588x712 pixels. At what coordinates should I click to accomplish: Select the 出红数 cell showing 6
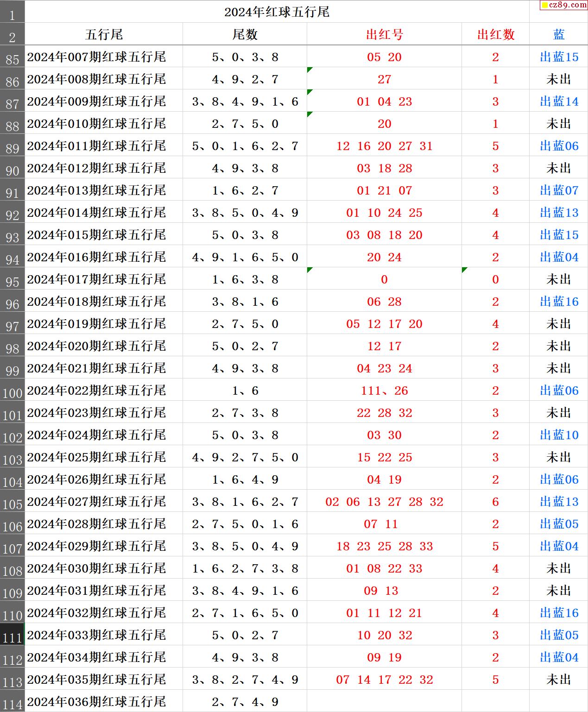click(495, 502)
